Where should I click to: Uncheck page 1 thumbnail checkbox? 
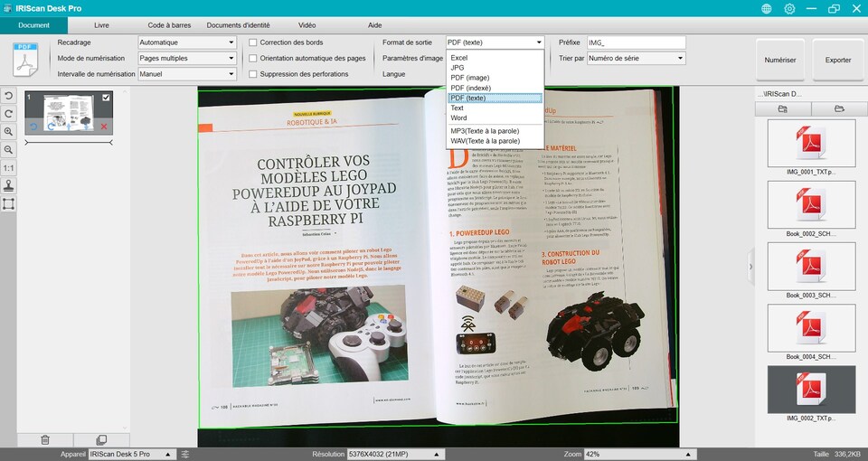[106, 98]
